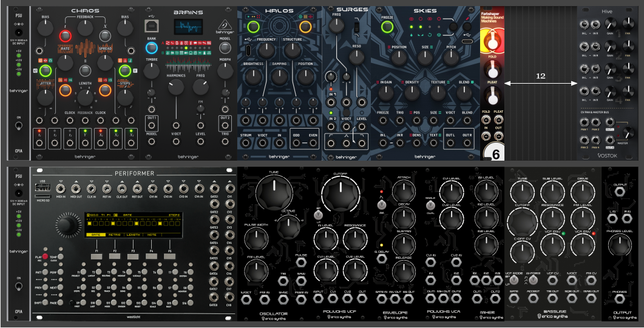Flip the slide switch on Surges module
The height and width of the screenshot is (328, 644).
click(x=356, y=28)
